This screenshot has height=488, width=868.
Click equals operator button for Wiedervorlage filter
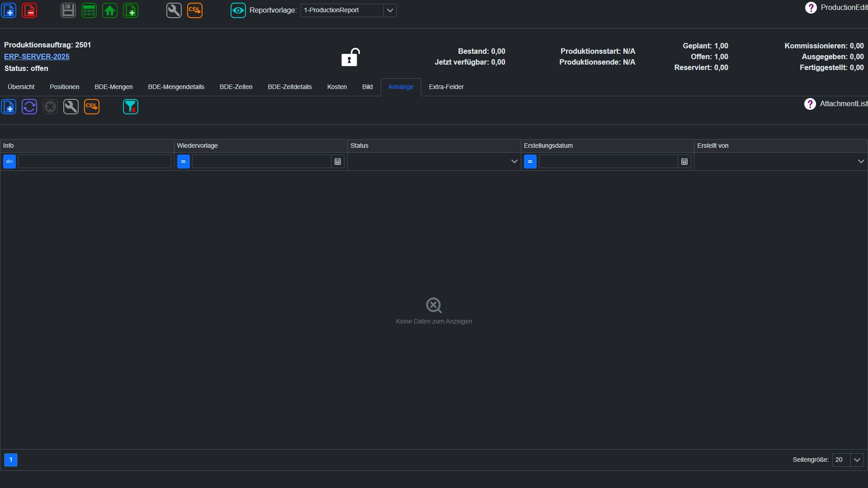coord(184,161)
